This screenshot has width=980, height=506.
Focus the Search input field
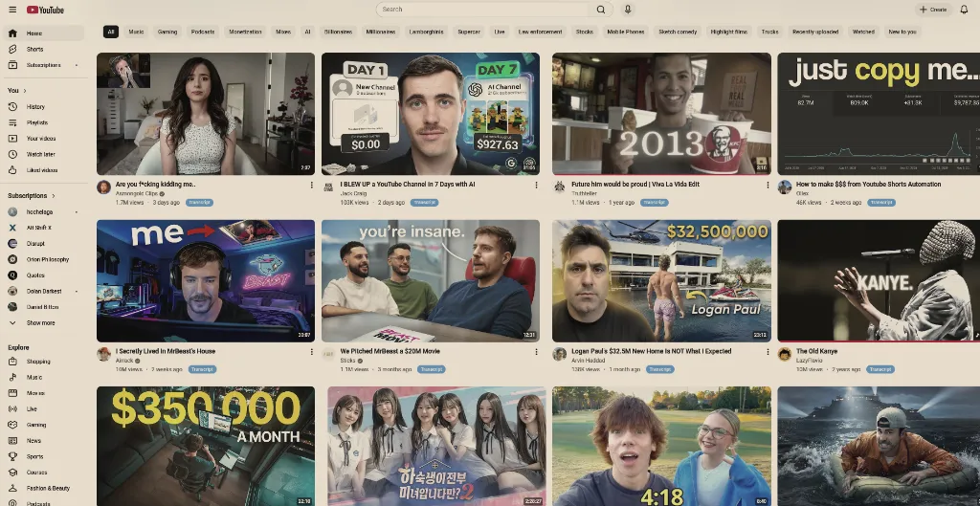tap(483, 10)
